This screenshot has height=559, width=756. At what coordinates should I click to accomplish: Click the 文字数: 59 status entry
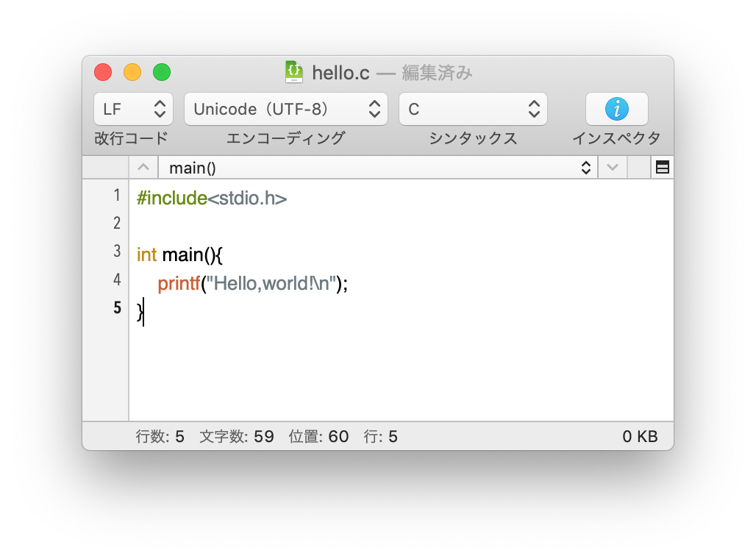click(x=237, y=436)
